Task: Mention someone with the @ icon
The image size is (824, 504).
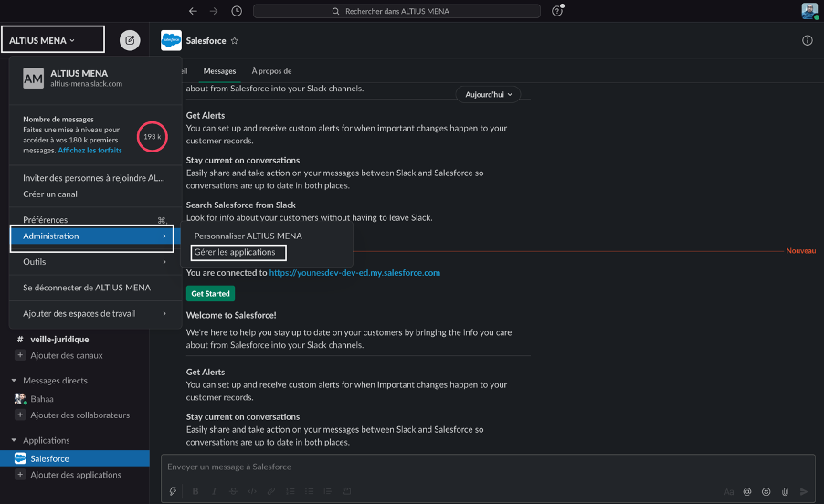Action: pos(747,492)
